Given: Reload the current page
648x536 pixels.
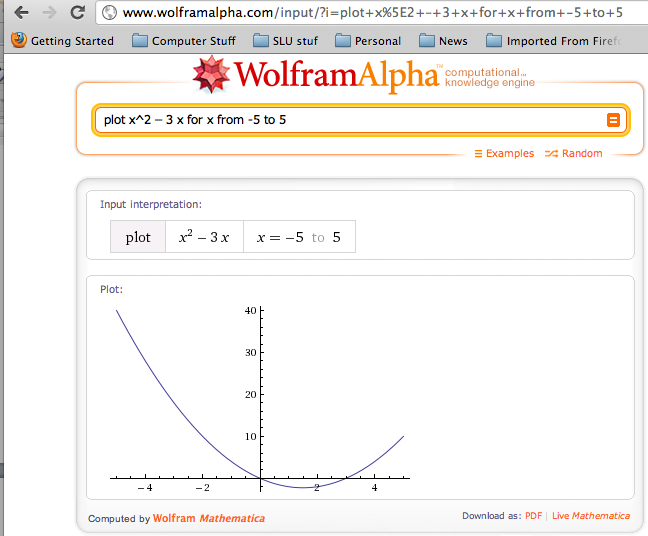Looking at the screenshot, I should (x=78, y=13).
